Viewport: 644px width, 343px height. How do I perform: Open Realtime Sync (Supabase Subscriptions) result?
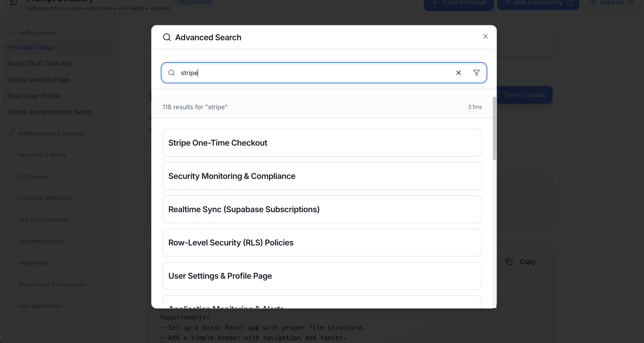click(322, 209)
